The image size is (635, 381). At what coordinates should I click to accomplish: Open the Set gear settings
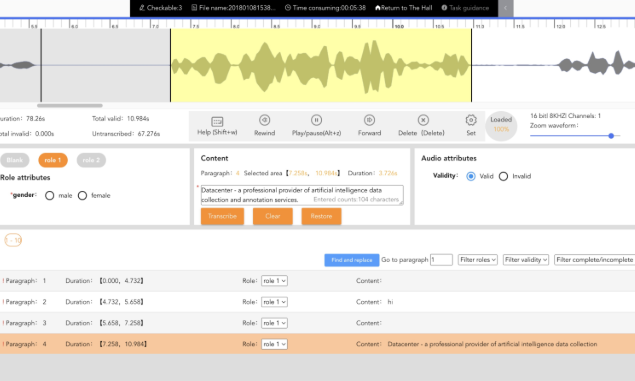coord(471,120)
